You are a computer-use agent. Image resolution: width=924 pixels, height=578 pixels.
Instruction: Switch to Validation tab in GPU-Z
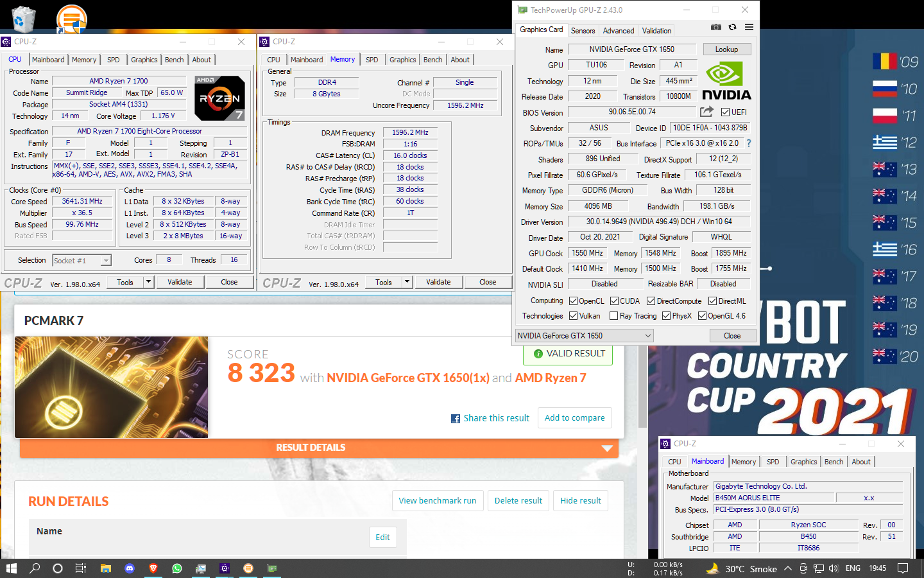(x=656, y=30)
